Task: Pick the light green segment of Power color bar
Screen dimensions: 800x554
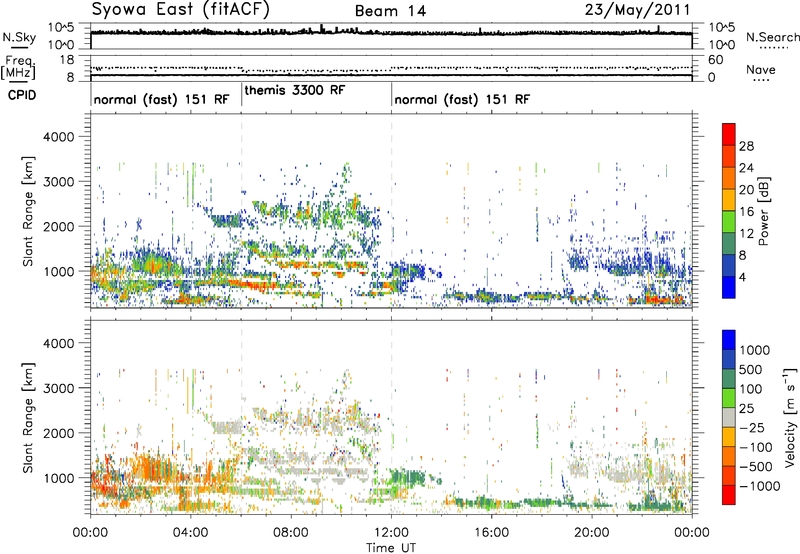Action: pos(729,221)
